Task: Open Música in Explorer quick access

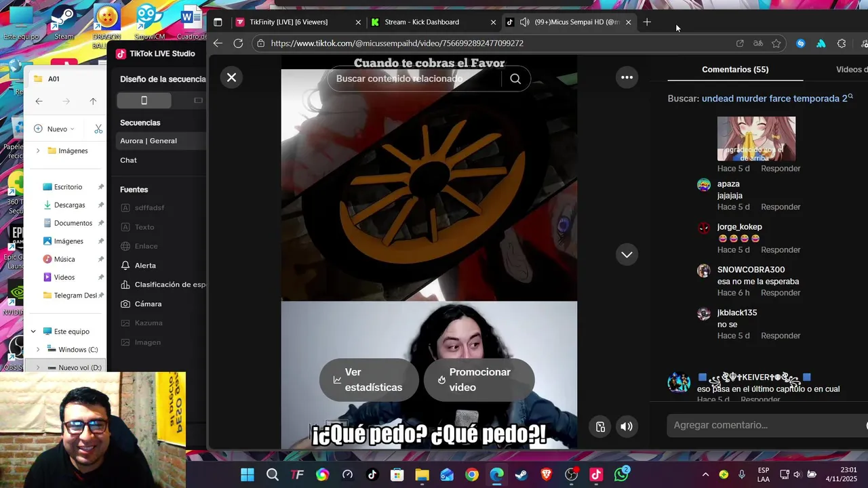Action: coord(64,259)
